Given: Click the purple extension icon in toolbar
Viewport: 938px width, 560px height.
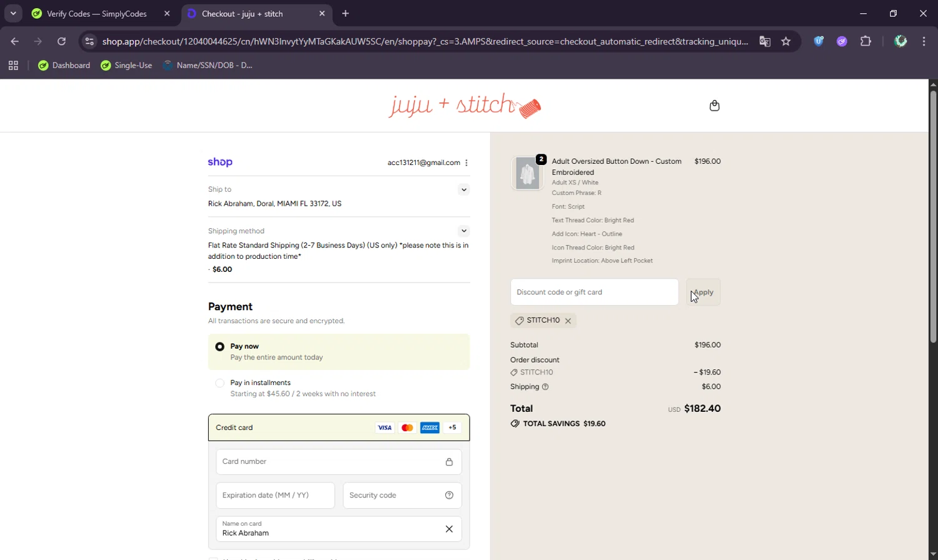Looking at the screenshot, I should 842,41.
